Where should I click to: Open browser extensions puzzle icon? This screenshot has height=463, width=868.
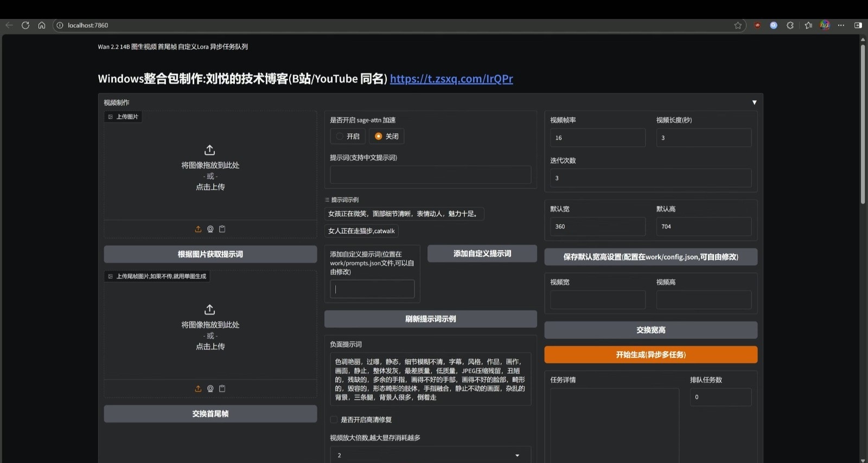pos(790,25)
